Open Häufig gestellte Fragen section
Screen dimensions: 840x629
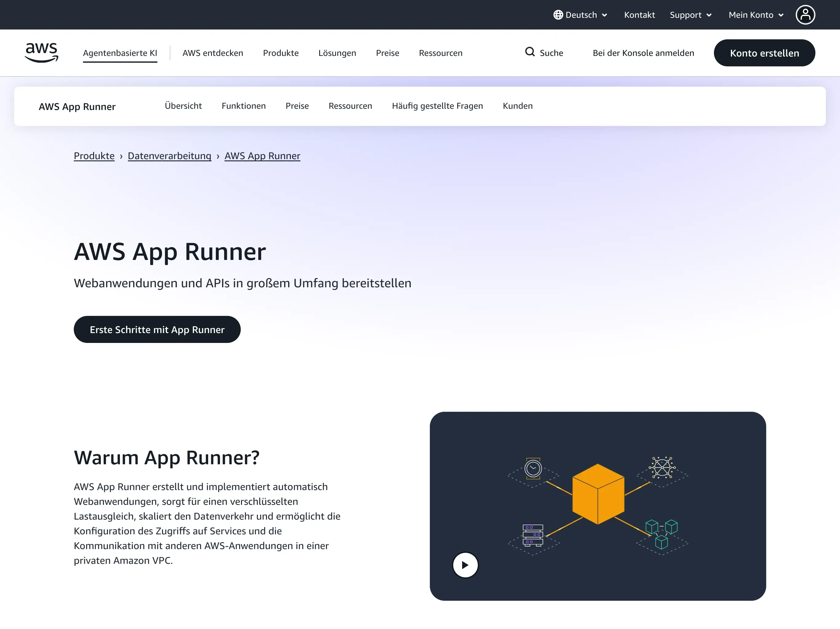437,106
